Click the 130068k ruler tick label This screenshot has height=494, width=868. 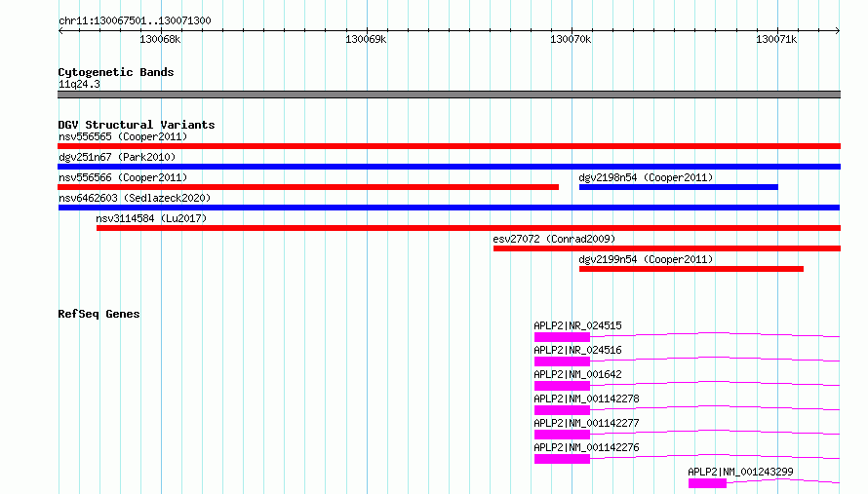point(160,39)
